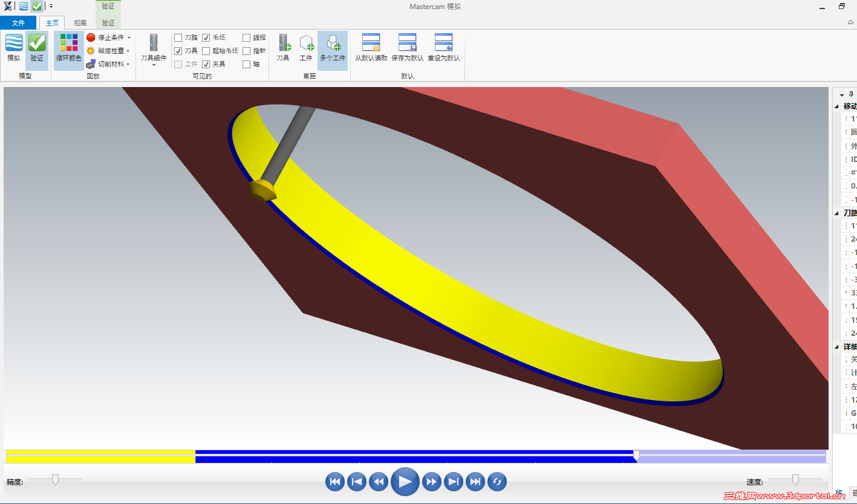Click the 精度 precision slider handle
Screen dimensions: 857x504
(55, 479)
